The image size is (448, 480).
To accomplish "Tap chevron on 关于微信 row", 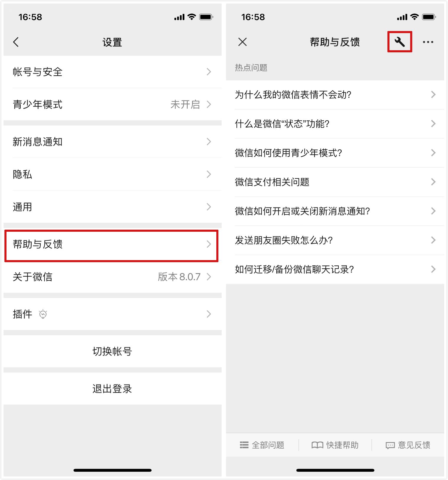I will pos(209,277).
